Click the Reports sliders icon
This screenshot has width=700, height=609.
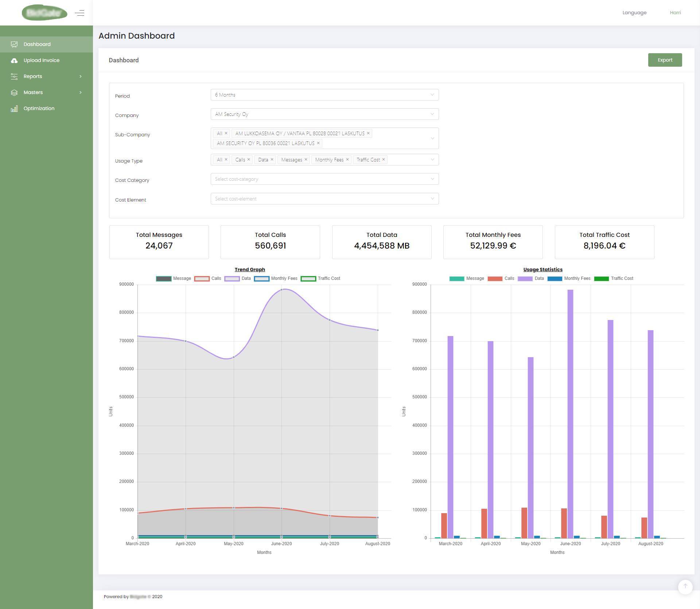pyautogui.click(x=14, y=77)
